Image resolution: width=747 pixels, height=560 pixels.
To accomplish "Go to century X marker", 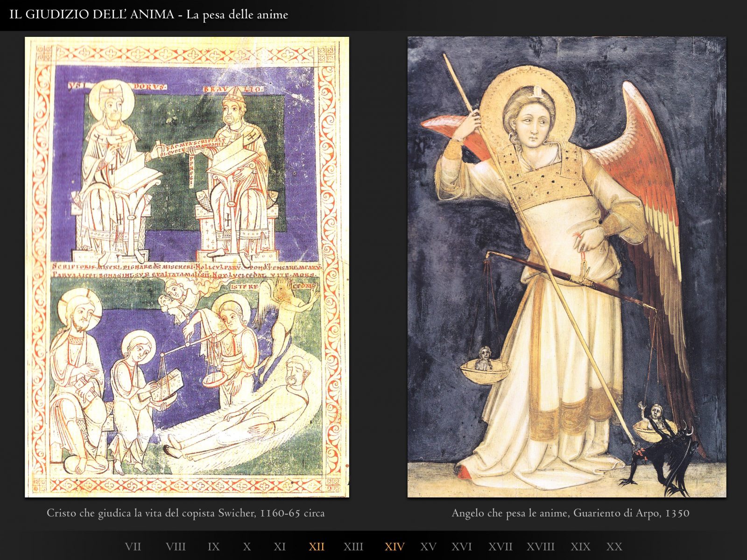I will coord(247,546).
